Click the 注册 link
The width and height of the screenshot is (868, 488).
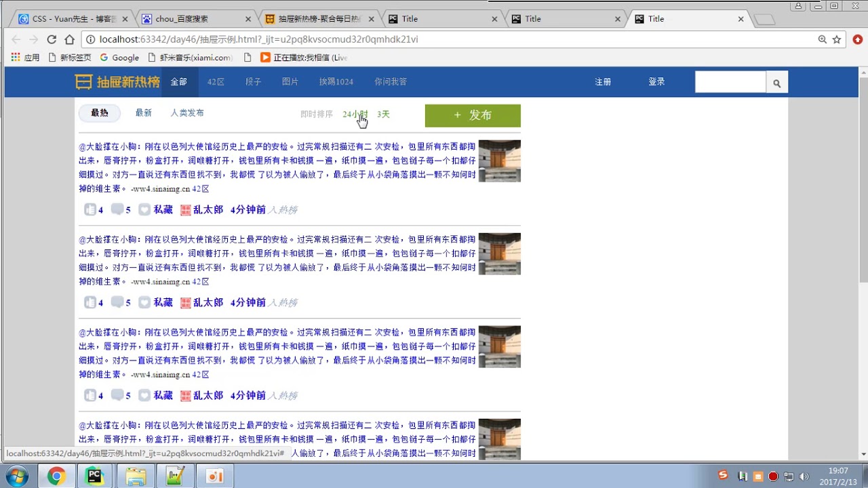603,82
